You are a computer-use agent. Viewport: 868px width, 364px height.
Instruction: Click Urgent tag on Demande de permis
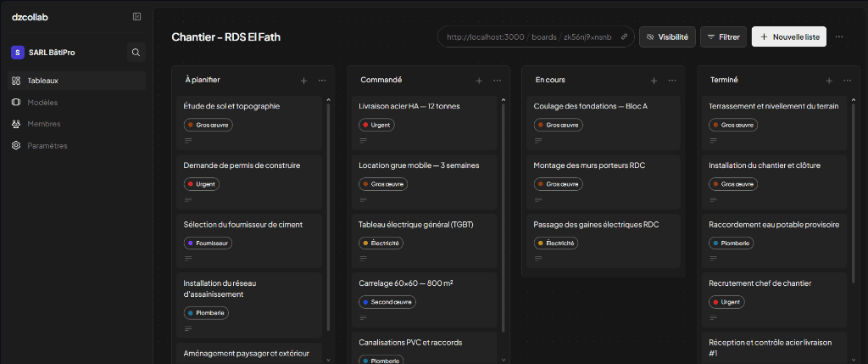click(x=202, y=184)
